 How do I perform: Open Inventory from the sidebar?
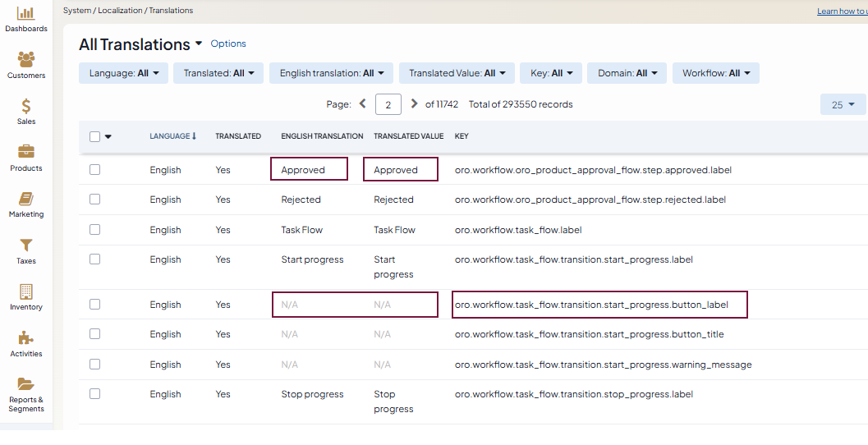tap(26, 292)
